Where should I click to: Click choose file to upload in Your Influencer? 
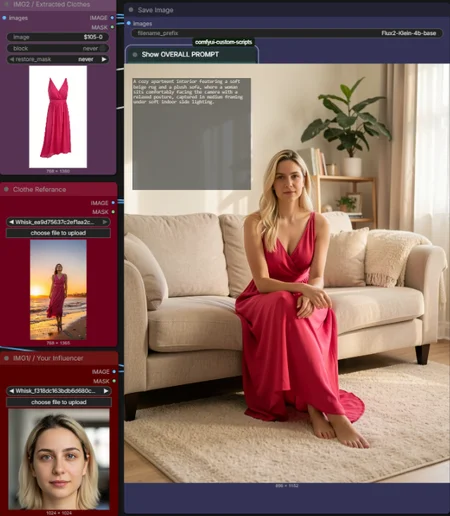59,402
